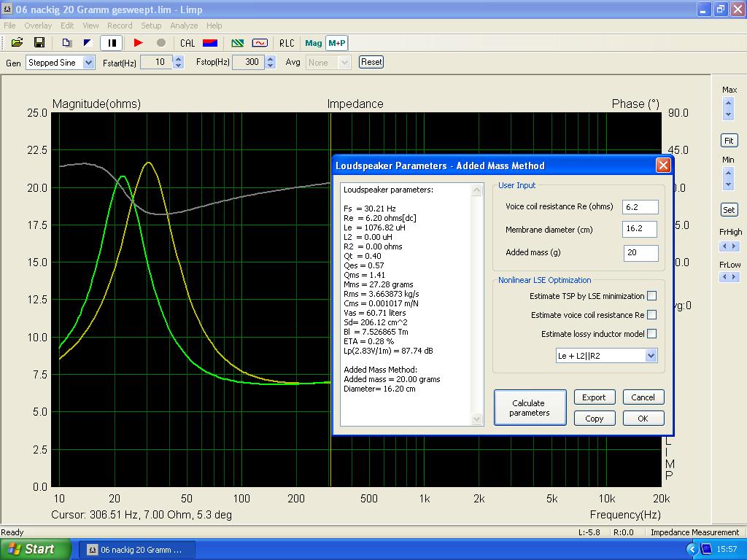Click the red and blue toolbar icon
Viewport: 747px width, 560px height.
tap(210, 43)
